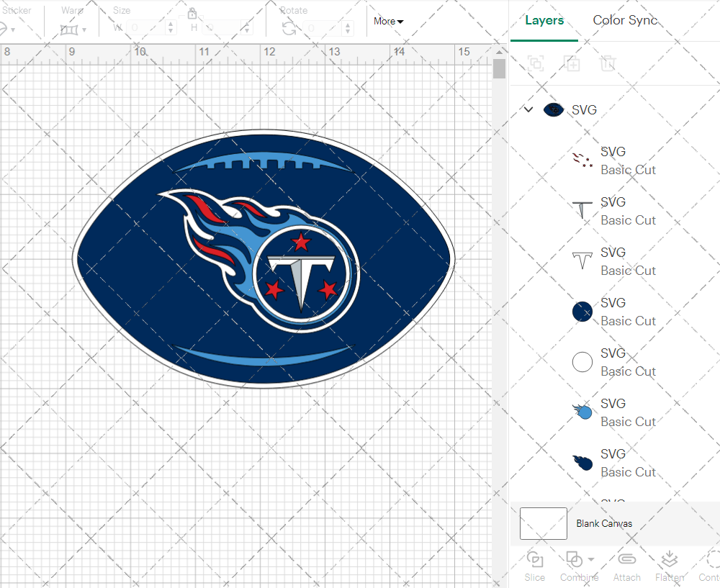The width and height of the screenshot is (720, 588).
Task: Select the white circle SVG layer
Action: pyautogui.click(x=615, y=362)
